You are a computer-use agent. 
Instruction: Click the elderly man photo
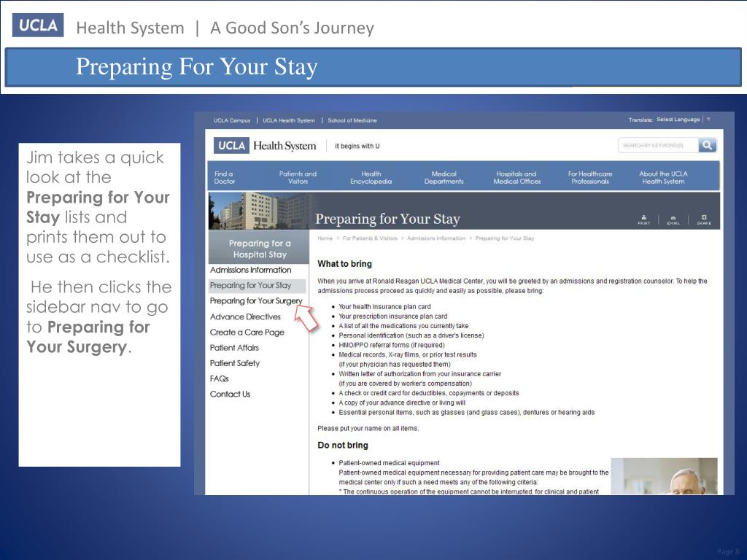coord(664,475)
